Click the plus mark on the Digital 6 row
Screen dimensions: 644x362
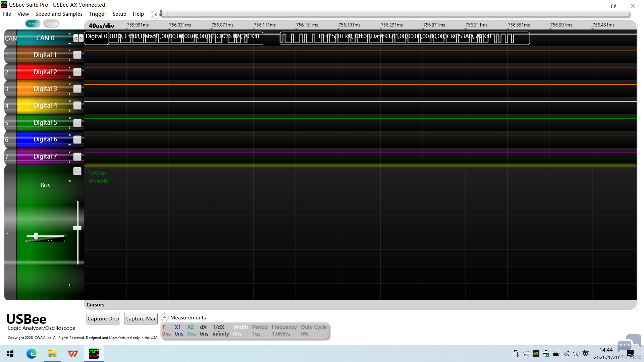[x=70, y=144]
